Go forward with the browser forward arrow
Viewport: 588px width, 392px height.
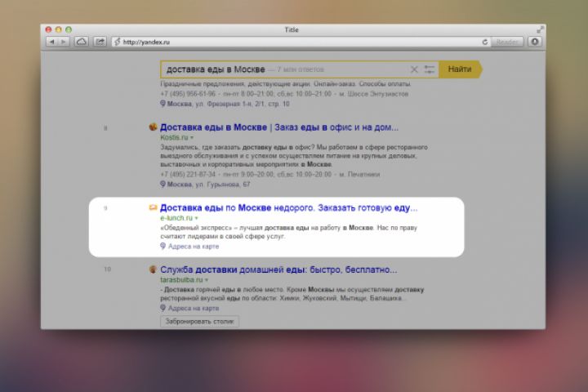pyautogui.click(x=64, y=42)
